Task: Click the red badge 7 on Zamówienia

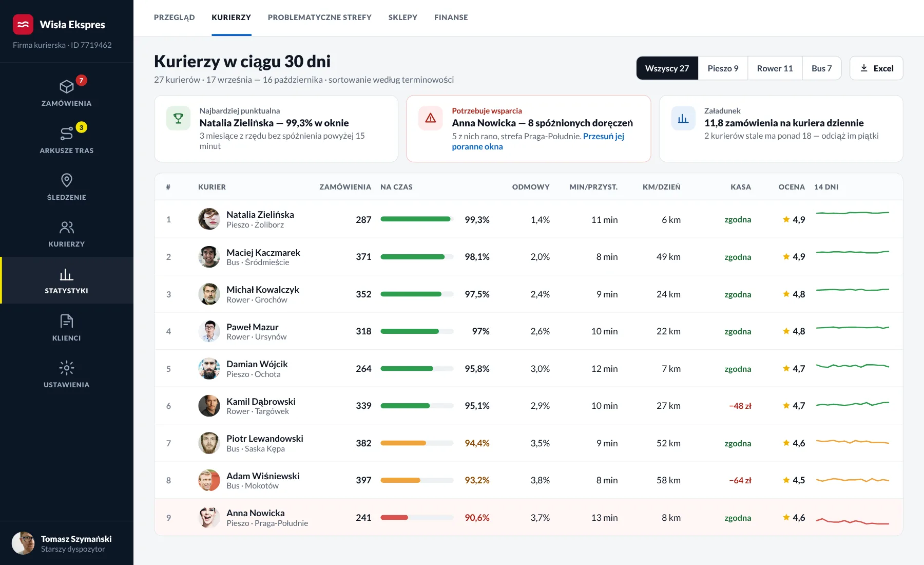Action: coord(81,80)
